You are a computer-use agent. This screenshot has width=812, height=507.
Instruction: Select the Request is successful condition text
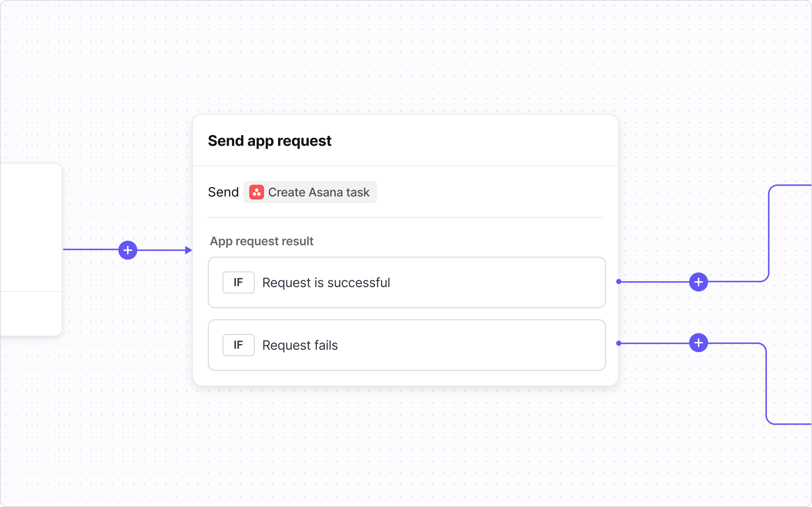[x=326, y=283]
